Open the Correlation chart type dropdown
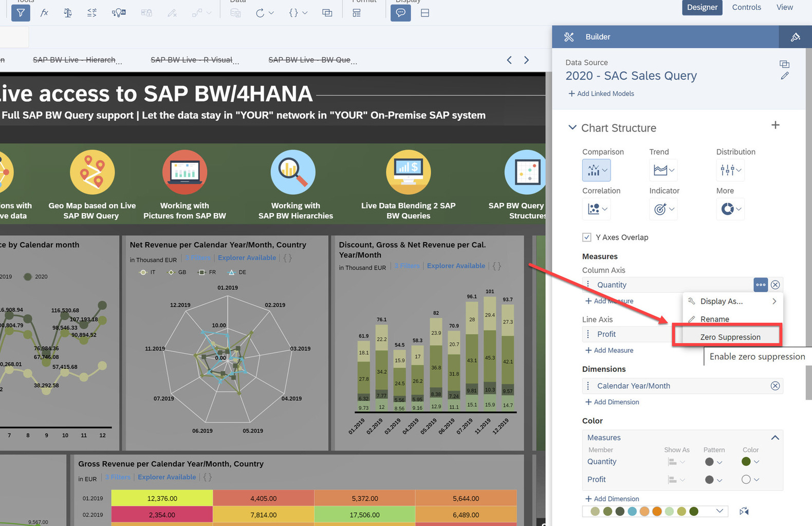This screenshot has width=812, height=526. tap(597, 209)
